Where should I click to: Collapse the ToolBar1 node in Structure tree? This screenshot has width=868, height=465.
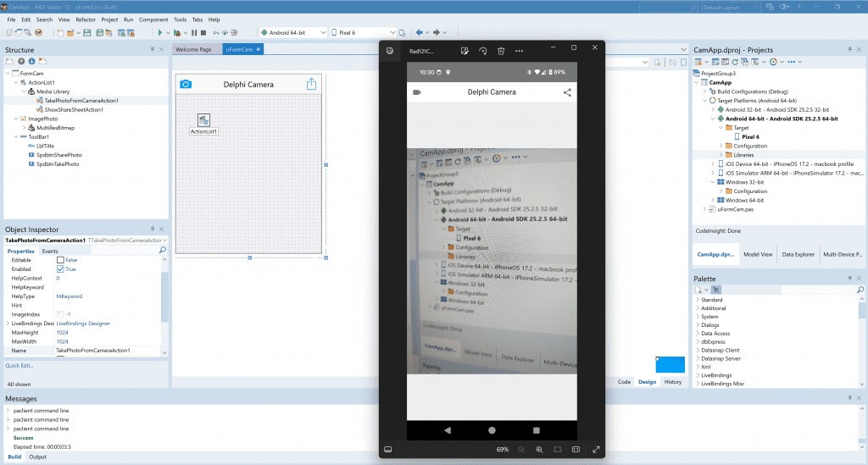point(15,136)
